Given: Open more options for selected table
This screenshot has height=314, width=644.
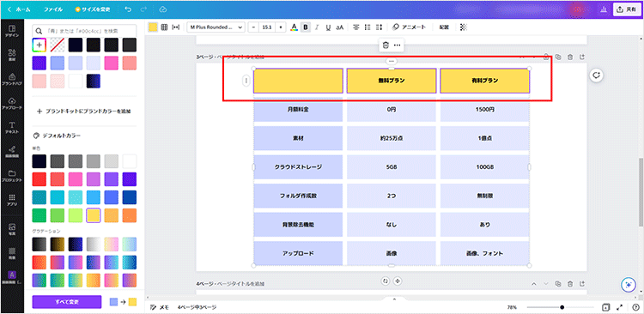Looking at the screenshot, I should tap(398, 45).
